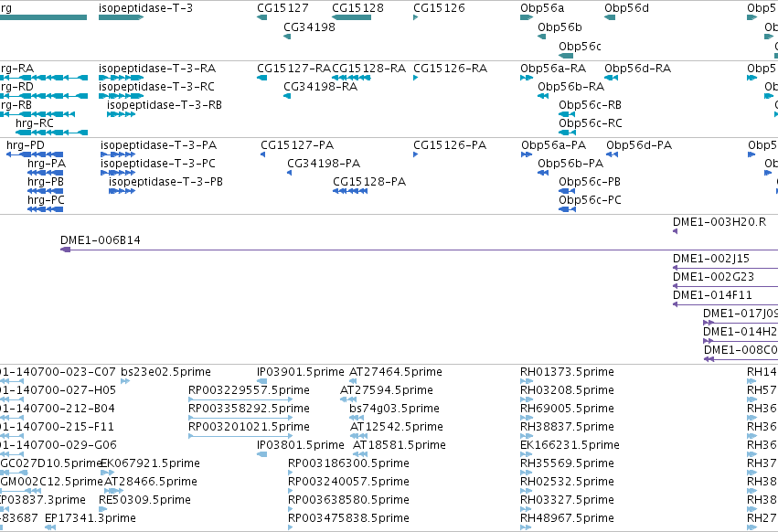Click protein isopeptidase-T-3-PA
Viewport: 778px width, 532px height.
(x=159, y=145)
